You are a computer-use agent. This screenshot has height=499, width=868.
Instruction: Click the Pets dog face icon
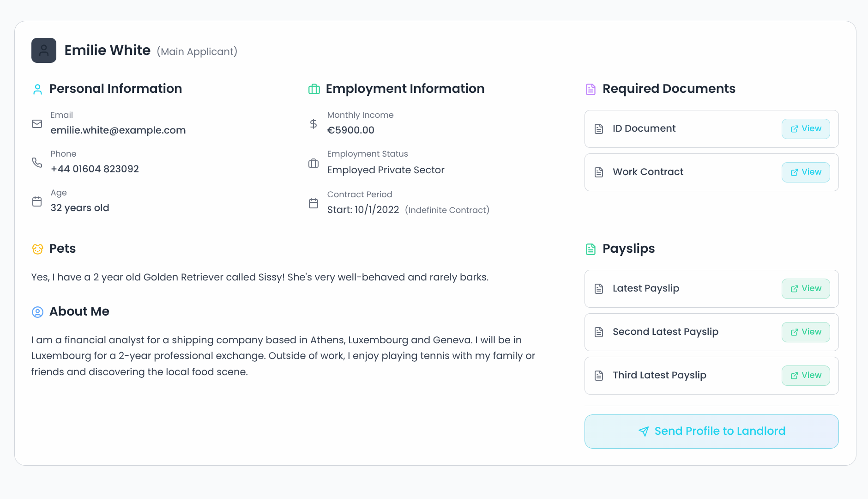click(x=37, y=249)
